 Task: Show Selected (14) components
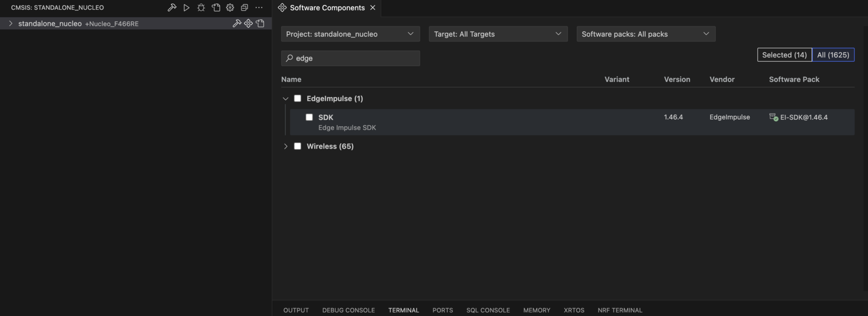(x=784, y=55)
